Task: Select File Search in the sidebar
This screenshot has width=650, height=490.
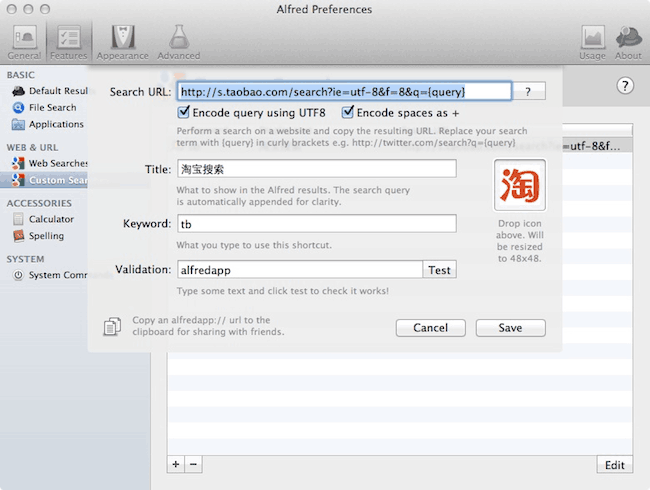Action: (45, 107)
